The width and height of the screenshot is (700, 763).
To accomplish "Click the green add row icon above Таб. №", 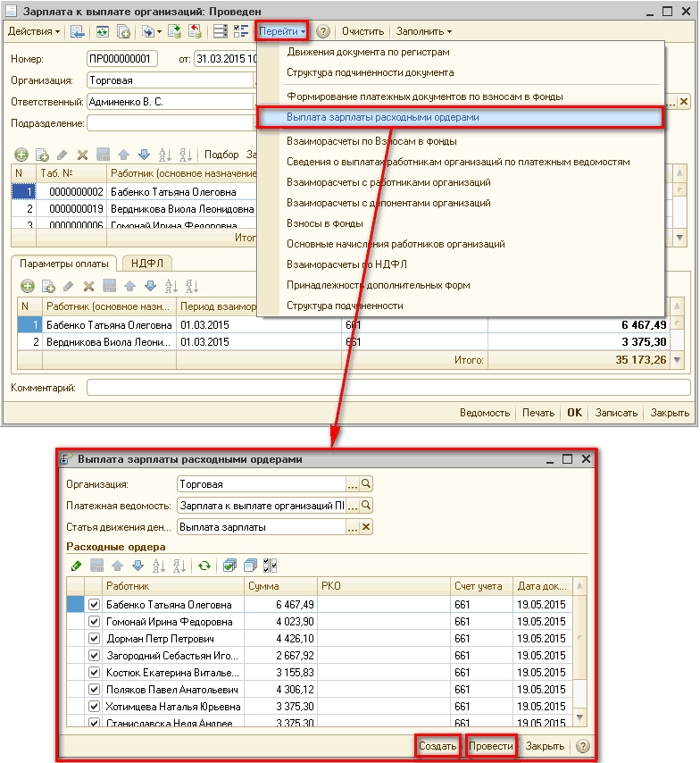I will pos(21,155).
